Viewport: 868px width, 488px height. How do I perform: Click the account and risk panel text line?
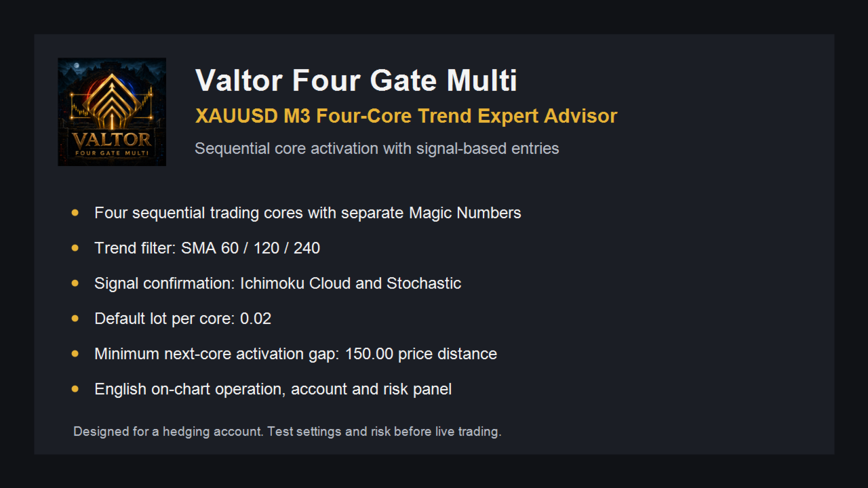(273, 389)
